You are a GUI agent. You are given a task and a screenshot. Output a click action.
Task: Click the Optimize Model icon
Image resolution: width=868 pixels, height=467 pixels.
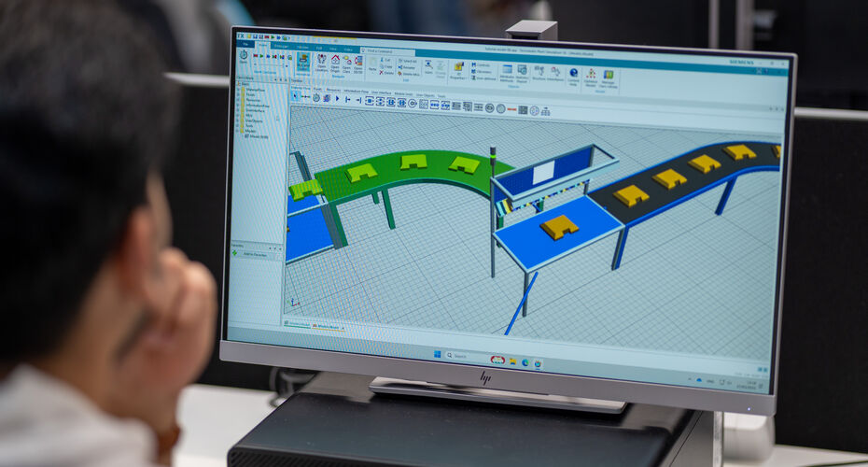tap(591, 78)
